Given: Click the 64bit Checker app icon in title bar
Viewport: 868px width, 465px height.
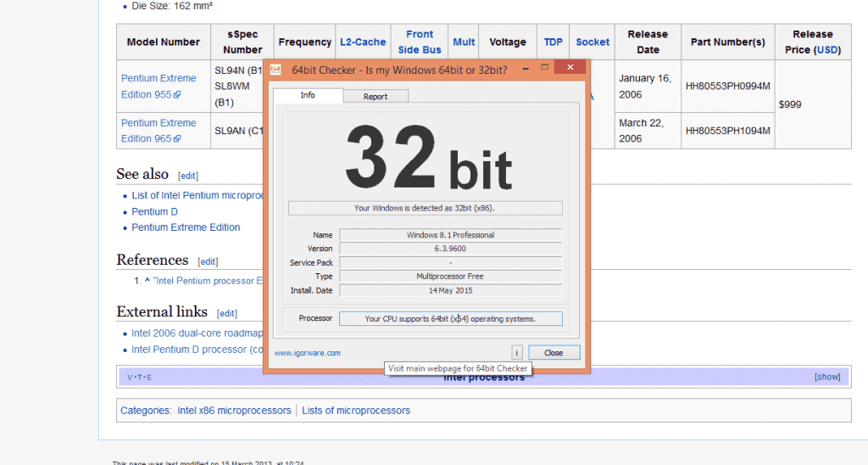Looking at the screenshot, I should 275,69.
